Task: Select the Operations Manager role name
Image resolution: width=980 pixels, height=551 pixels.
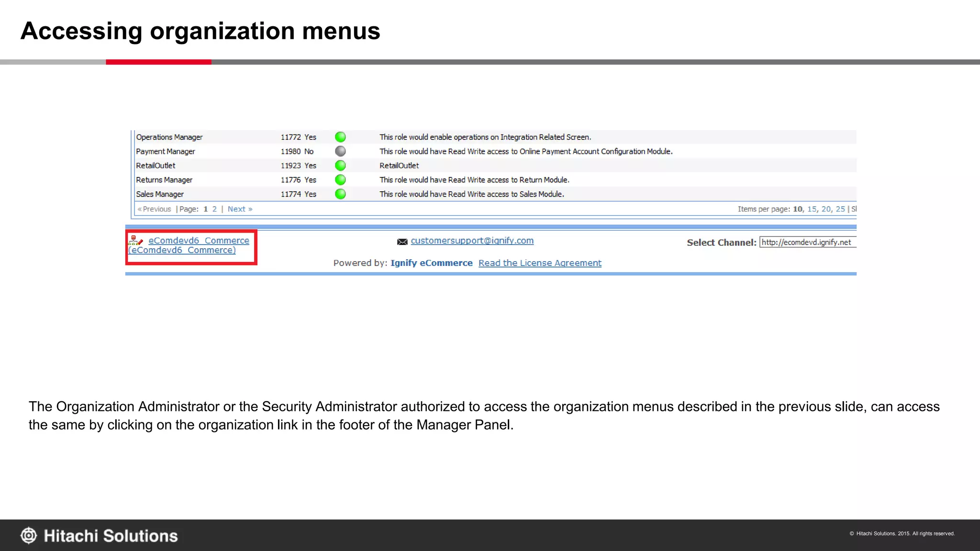Action: (x=169, y=137)
